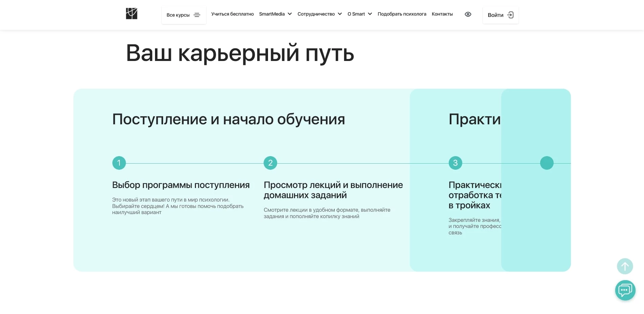Toggle the accessibility eye icon
Screen dimensions: 644x314
pyautogui.click(x=468, y=14)
